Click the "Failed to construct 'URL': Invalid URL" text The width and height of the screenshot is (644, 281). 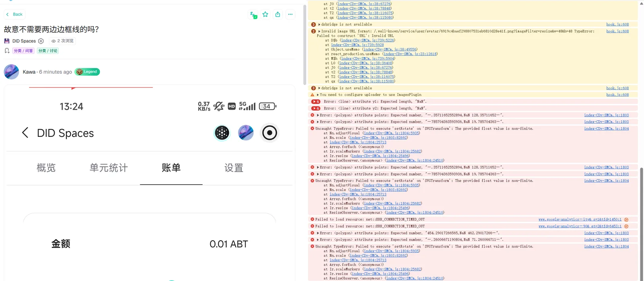coord(355,36)
